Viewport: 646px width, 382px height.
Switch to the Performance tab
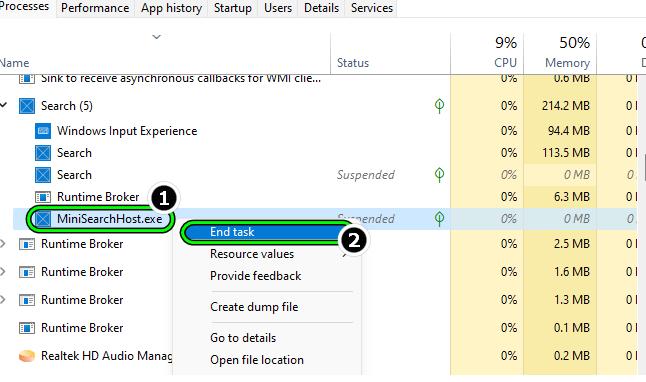[95, 8]
